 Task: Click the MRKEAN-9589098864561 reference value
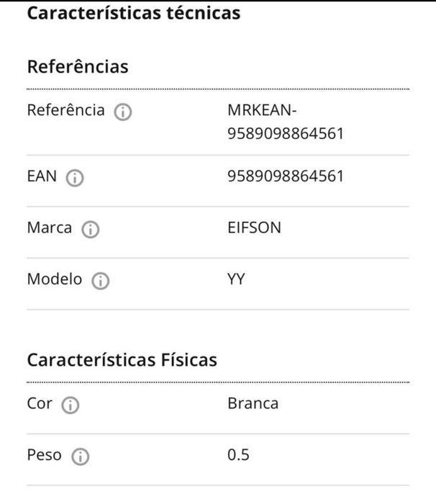coord(285,122)
